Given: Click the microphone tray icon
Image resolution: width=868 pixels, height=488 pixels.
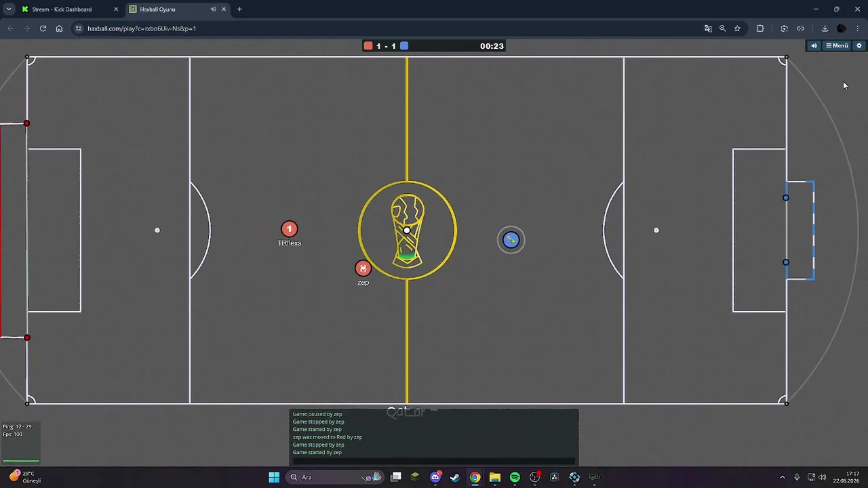Looking at the screenshot, I should tap(797, 477).
